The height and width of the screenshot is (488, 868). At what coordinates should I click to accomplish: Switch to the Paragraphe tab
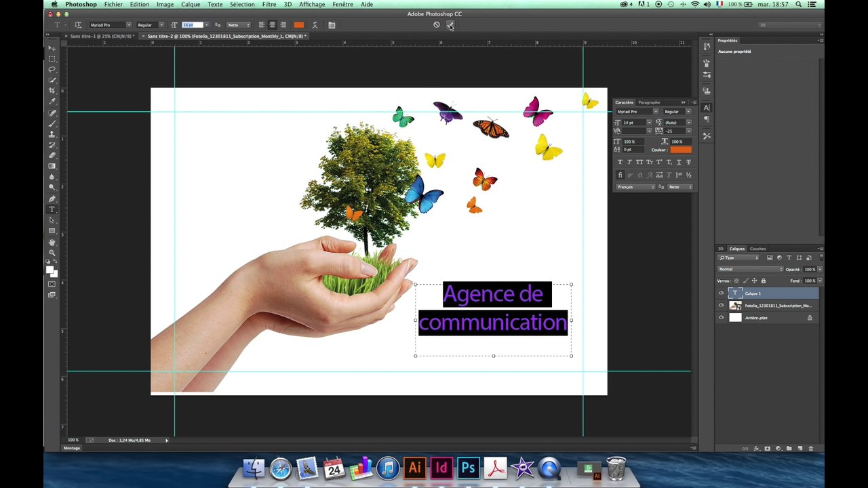(649, 102)
